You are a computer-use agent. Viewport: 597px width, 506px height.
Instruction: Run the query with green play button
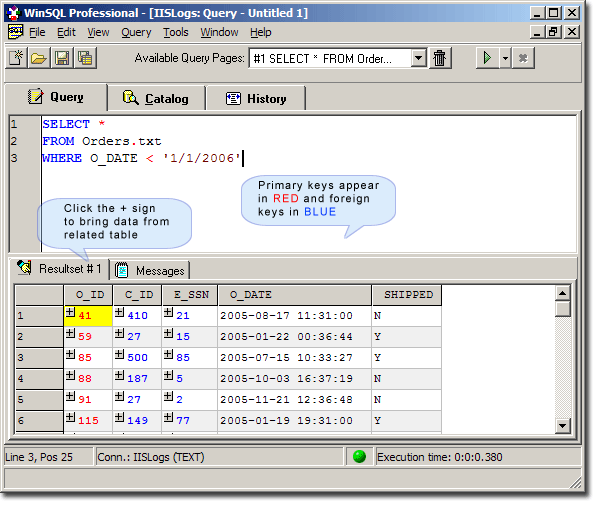click(x=487, y=58)
